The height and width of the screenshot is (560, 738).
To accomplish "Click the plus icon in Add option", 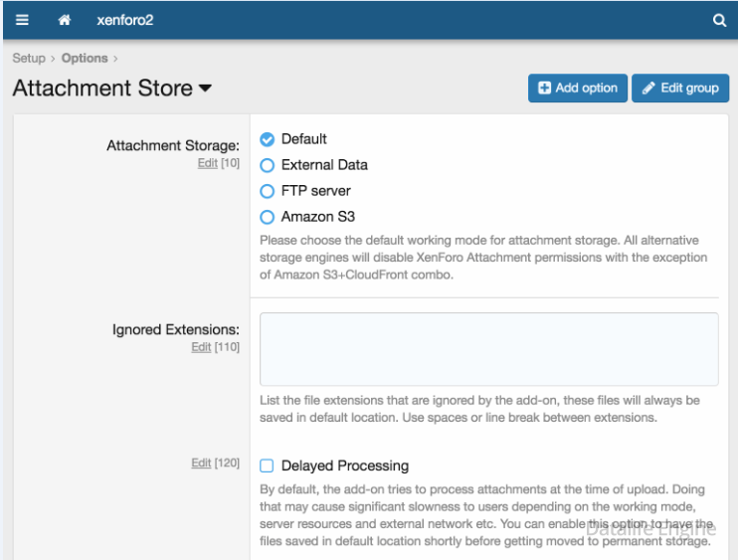I will click(x=544, y=88).
